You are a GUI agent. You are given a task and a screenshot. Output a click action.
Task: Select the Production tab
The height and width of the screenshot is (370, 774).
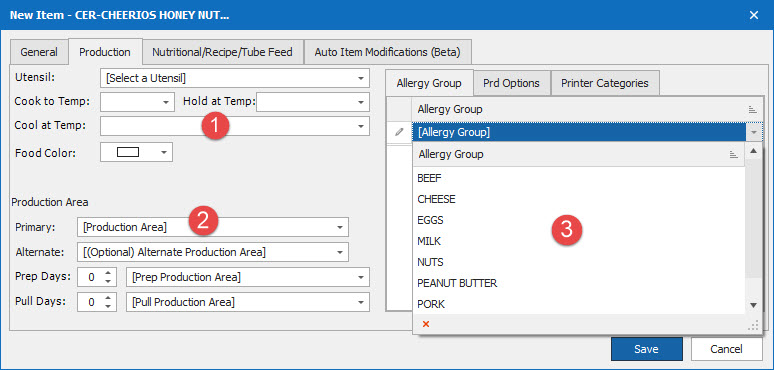(x=105, y=51)
